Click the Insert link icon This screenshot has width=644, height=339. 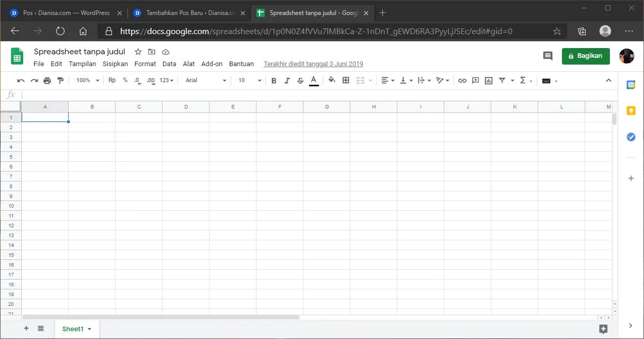click(x=462, y=80)
